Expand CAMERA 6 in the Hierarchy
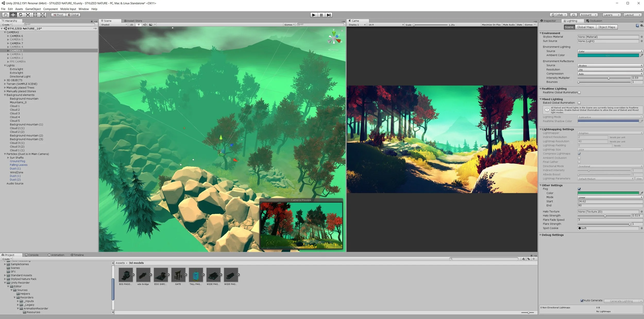Viewport: 644px width, 319px height. 8,36
